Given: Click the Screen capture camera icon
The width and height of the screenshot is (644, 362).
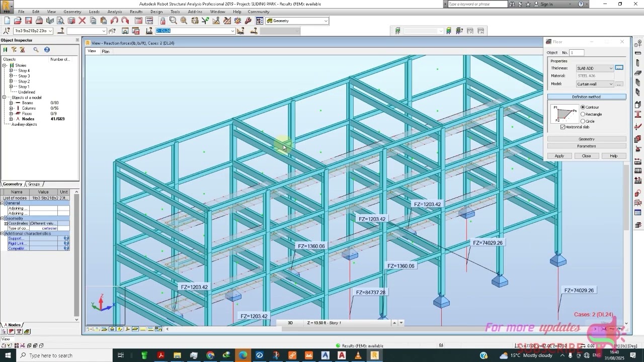Looking at the screenshot, I should (x=71, y=21).
